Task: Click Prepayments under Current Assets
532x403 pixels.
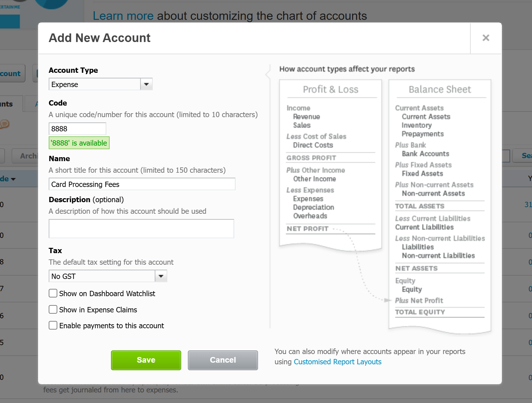Action: (x=423, y=134)
